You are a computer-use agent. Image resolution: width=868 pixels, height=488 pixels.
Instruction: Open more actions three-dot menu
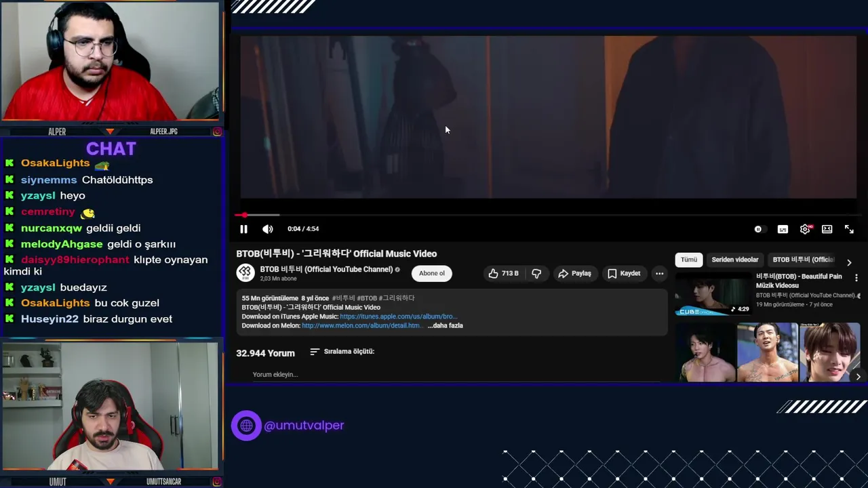click(659, 273)
